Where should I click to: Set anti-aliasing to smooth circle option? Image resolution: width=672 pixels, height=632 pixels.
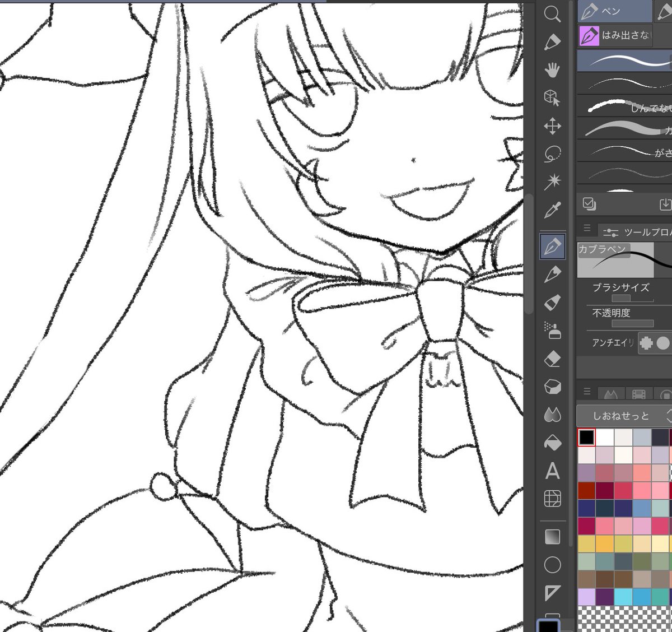pyautogui.click(x=663, y=343)
